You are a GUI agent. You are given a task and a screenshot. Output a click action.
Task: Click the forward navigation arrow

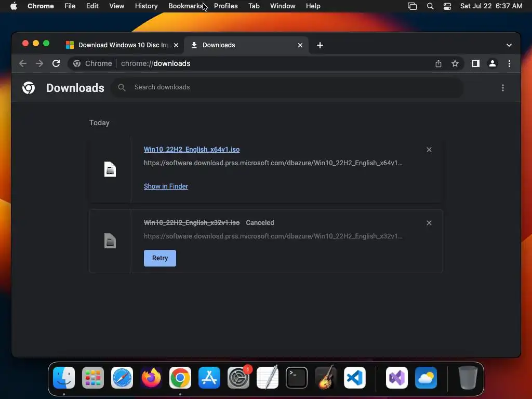pyautogui.click(x=39, y=63)
